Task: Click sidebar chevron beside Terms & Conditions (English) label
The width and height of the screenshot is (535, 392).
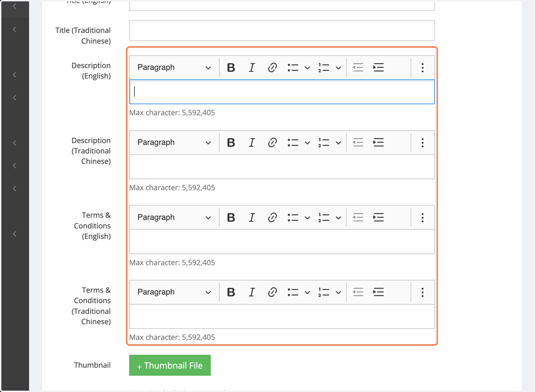Action: [15, 234]
